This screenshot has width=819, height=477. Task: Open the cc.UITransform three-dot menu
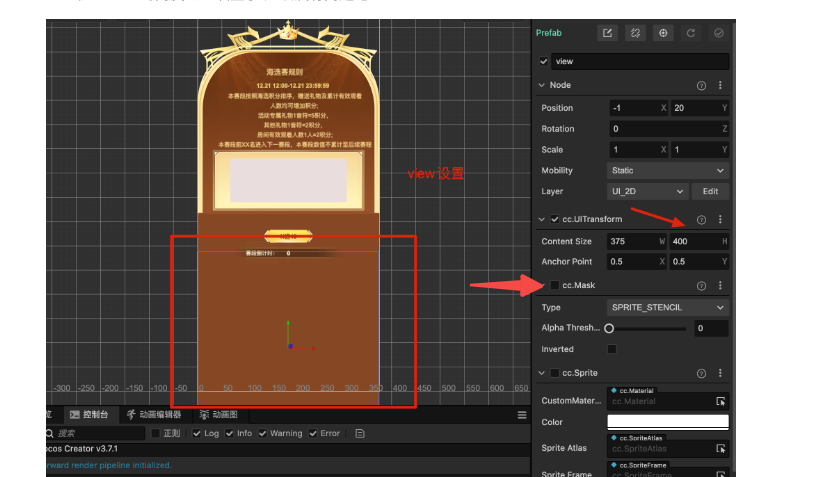pos(720,219)
